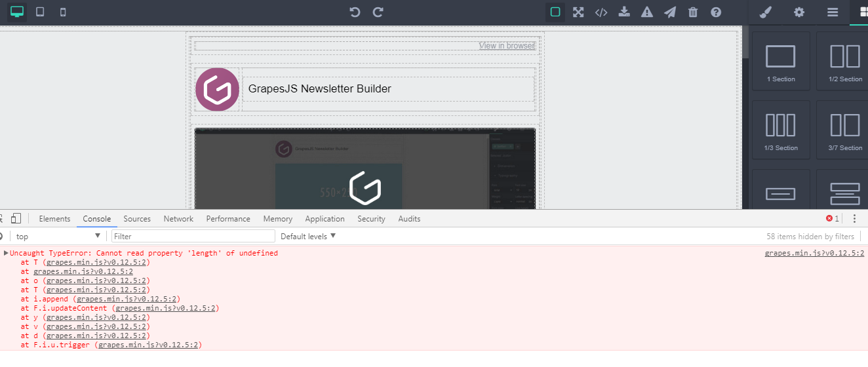Switch to desktop device view

coord(17,12)
